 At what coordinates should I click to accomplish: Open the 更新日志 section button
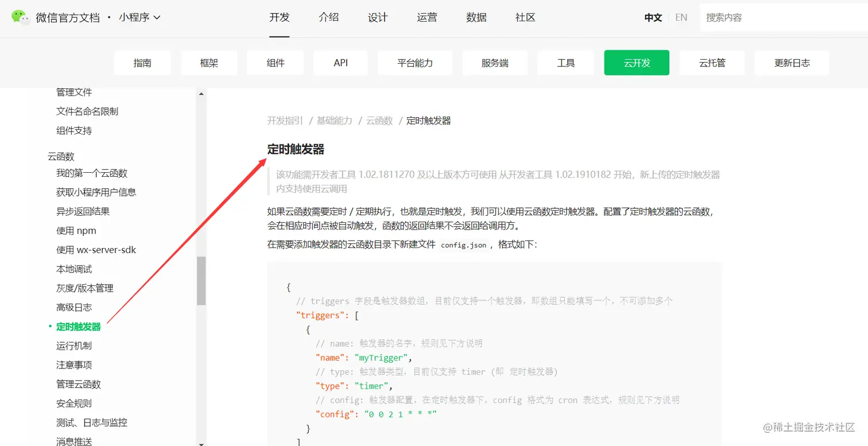792,63
